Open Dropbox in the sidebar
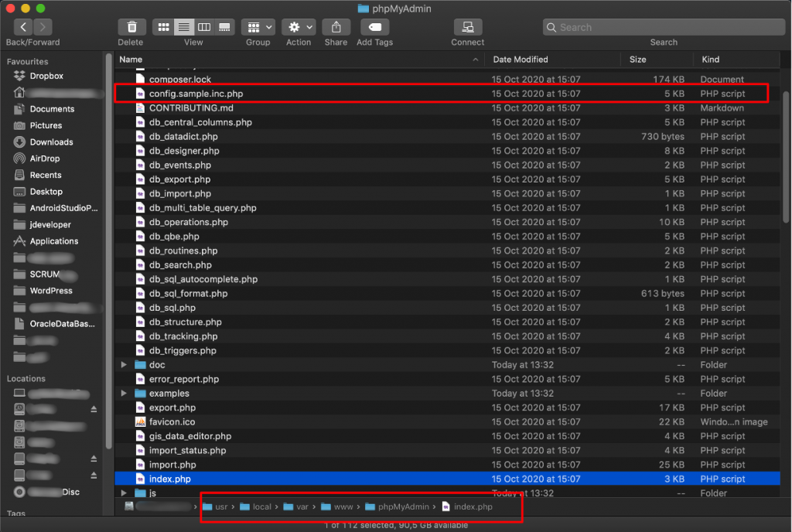 click(x=46, y=76)
